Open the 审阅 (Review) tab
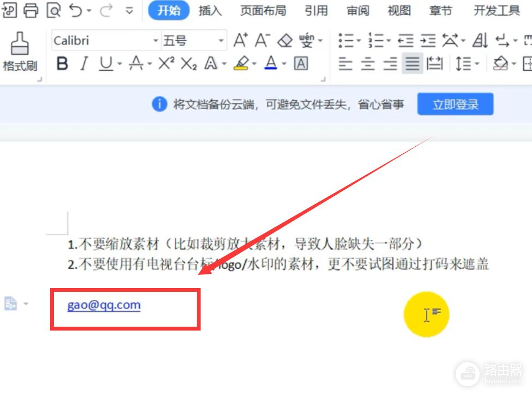The width and height of the screenshot is (532, 396). coord(358,10)
